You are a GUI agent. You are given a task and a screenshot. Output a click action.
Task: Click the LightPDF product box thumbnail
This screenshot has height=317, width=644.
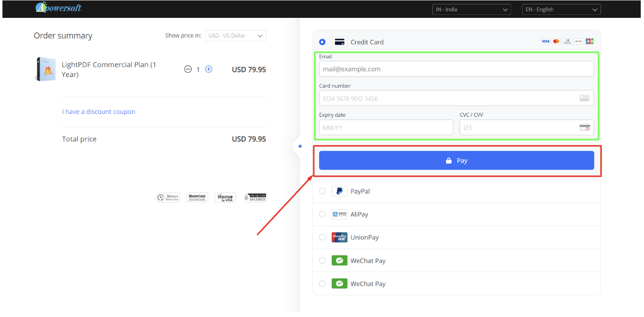pos(46,69)
